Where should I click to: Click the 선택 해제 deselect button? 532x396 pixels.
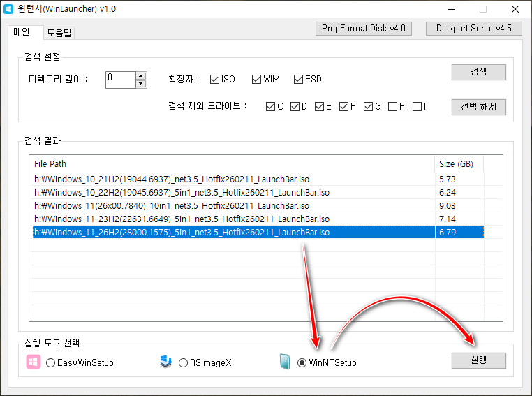pyautogui.click(x=479, y=107)
